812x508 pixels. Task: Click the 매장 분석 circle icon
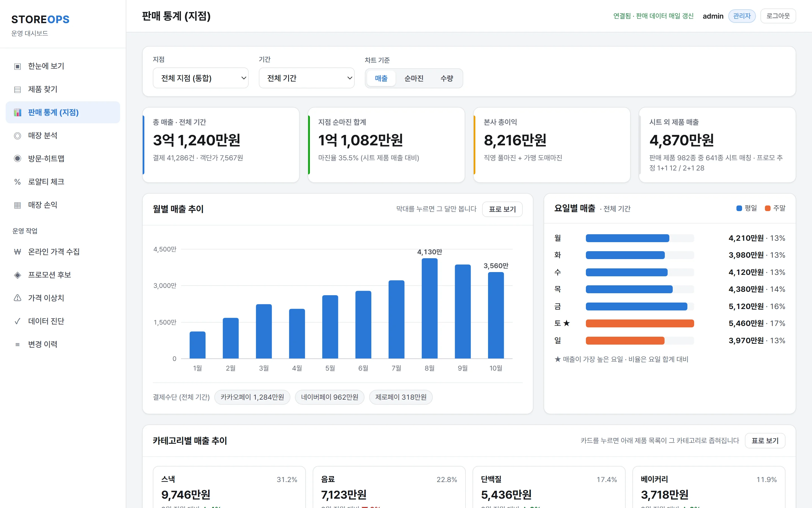click(17, 136)
